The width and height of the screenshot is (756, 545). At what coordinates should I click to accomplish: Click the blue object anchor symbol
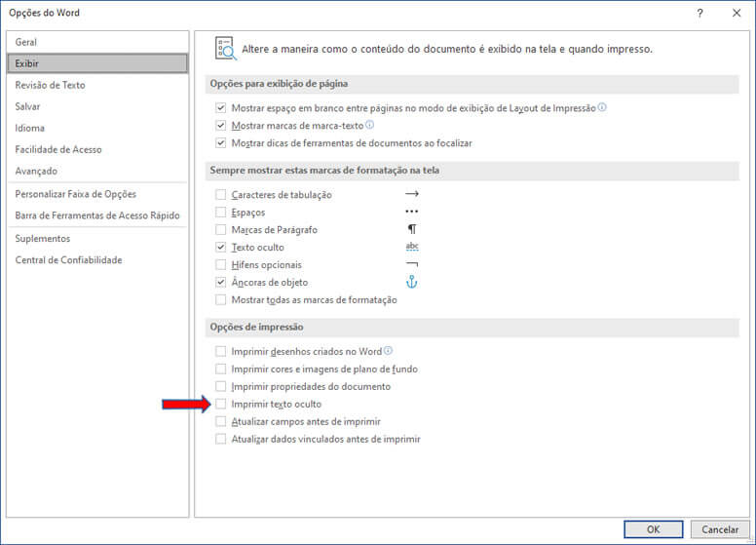[411, 282]
